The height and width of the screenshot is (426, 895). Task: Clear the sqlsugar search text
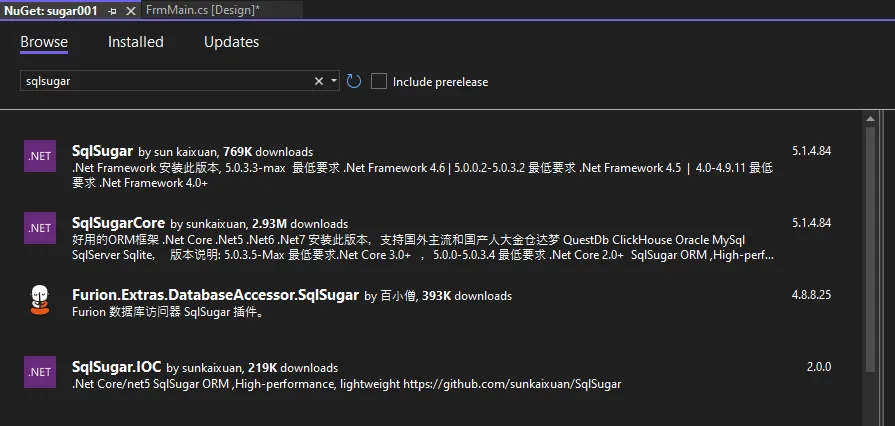(319, 81)
